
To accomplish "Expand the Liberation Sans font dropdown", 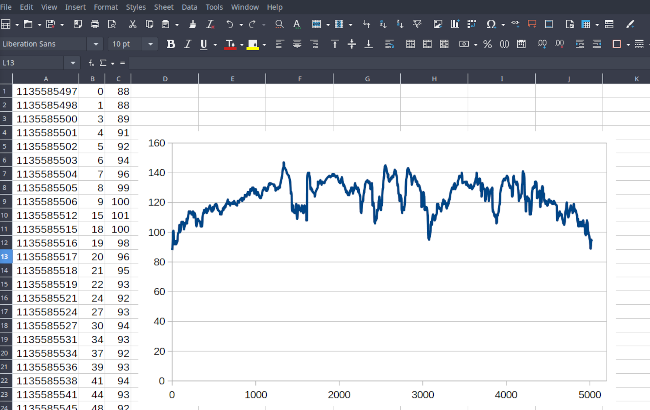I will tap(96, 44).
